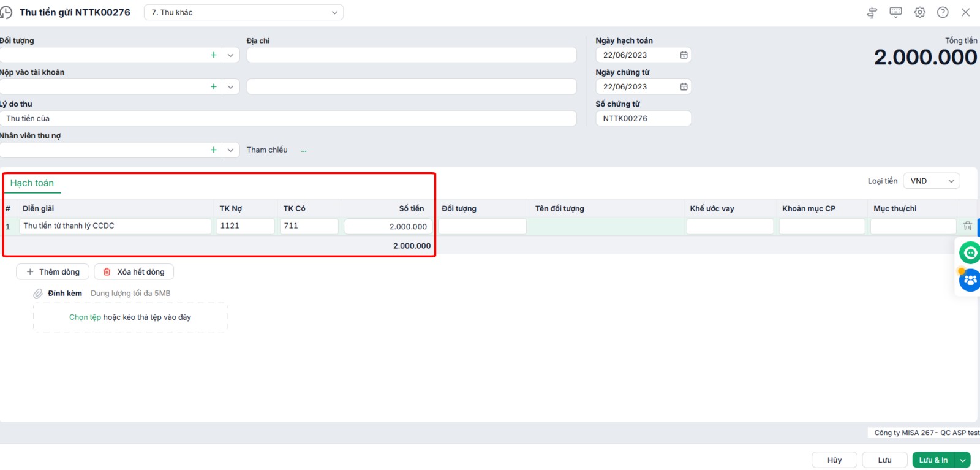Add new Nhân viên thu nợ with plus
Image resolution: width=980 pixels, height=470 pixels.
click(x=214, y=150)
